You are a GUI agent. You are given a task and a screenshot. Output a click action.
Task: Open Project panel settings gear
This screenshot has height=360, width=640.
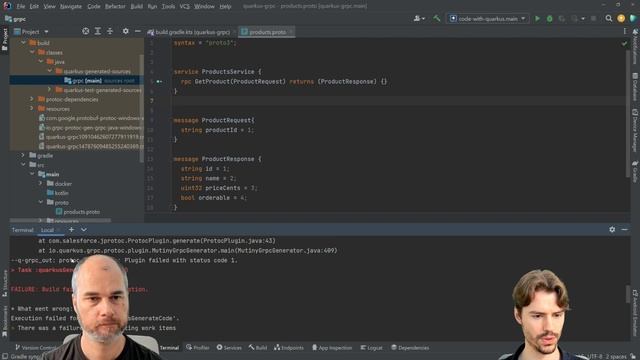[x=125, y=31]
